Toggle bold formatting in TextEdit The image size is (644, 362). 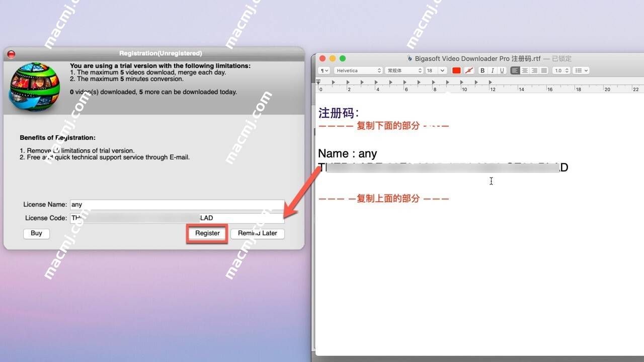coord(482,70)
